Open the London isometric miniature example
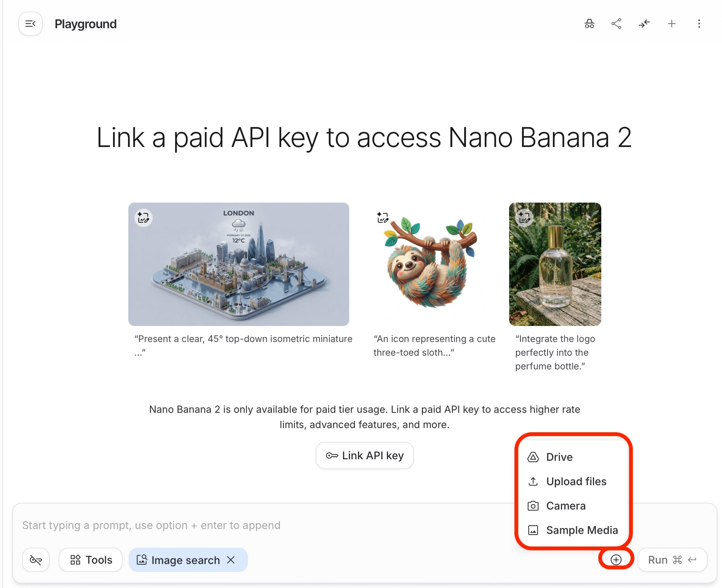The image size is (722, 588). [x=238, y=264]
